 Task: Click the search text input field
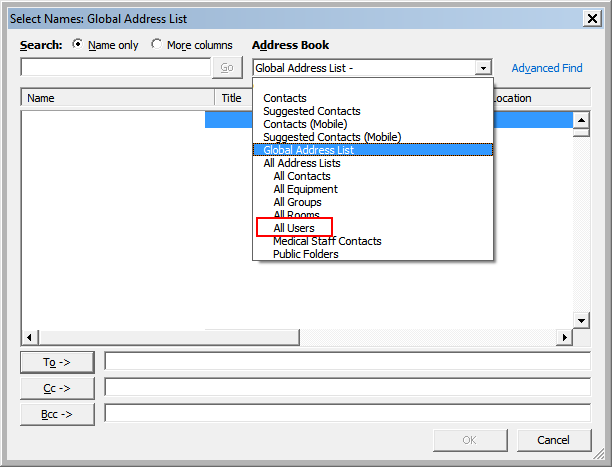coord(116,67)
